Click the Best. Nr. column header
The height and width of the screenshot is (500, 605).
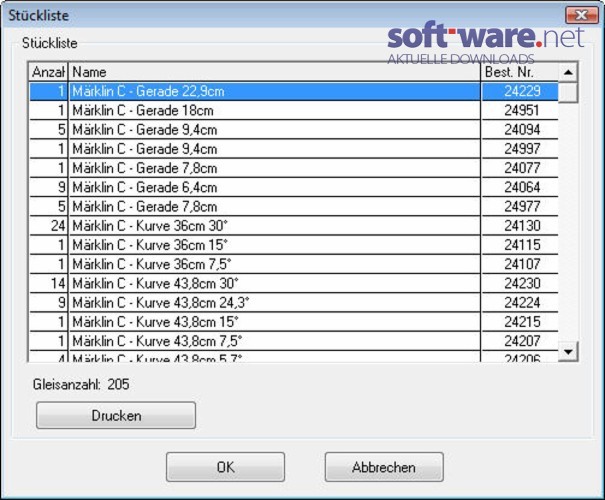pyautogui.click(x=520, y=72)
